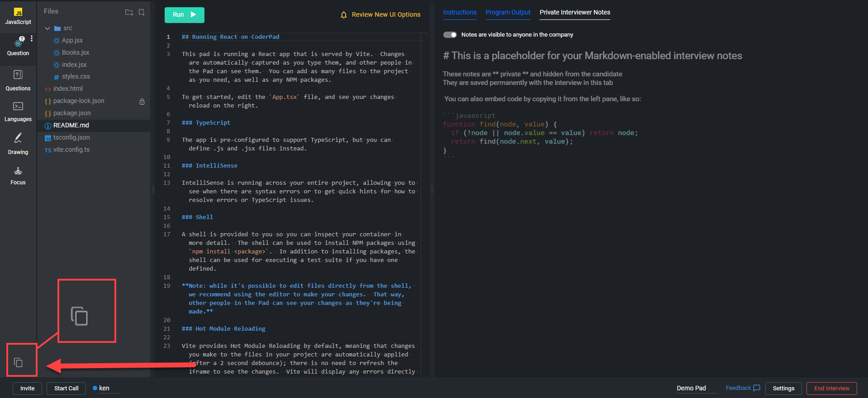The height and width of the screenshot is (398, 868).
Task: Switch to the Program Output tab
Action: tap(508, 13)
